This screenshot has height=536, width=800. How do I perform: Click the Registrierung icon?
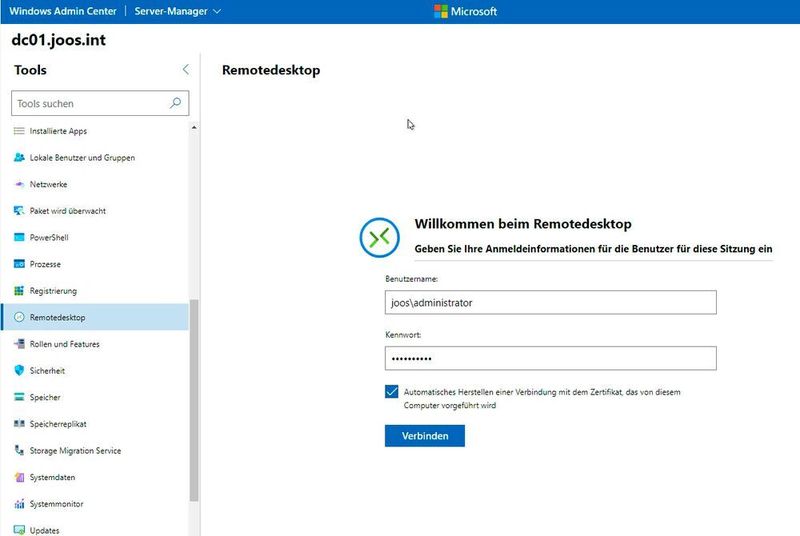(19, 291)
